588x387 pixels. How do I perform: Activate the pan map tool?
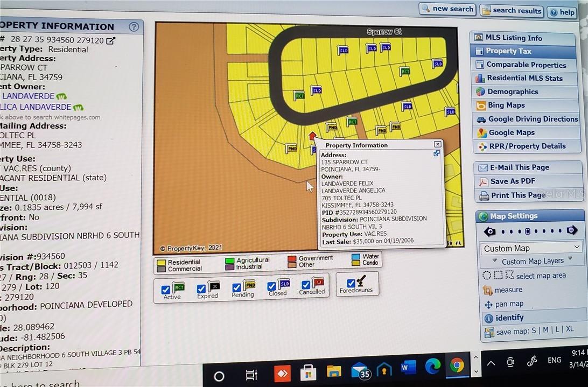[504, 304]
